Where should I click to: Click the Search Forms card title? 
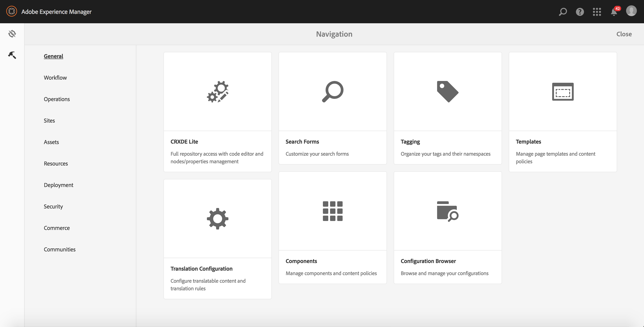(302, 142)
